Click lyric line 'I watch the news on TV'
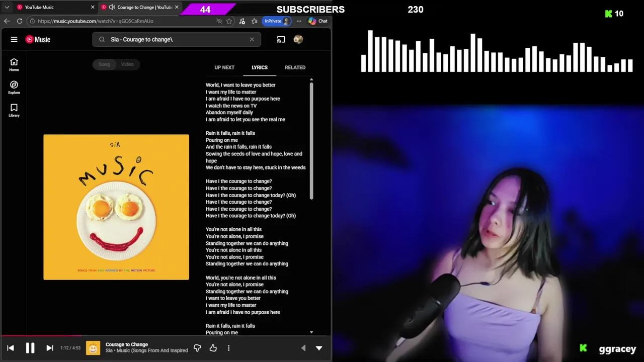 pos(231,106)
